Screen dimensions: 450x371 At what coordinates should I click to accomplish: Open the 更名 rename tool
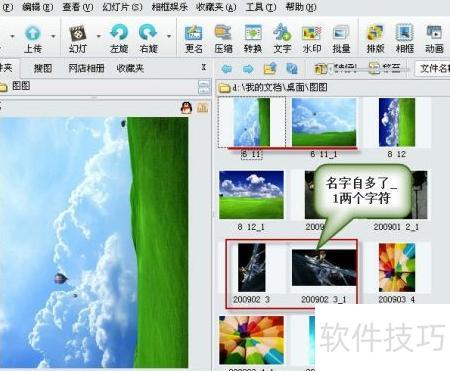(194, 39)
